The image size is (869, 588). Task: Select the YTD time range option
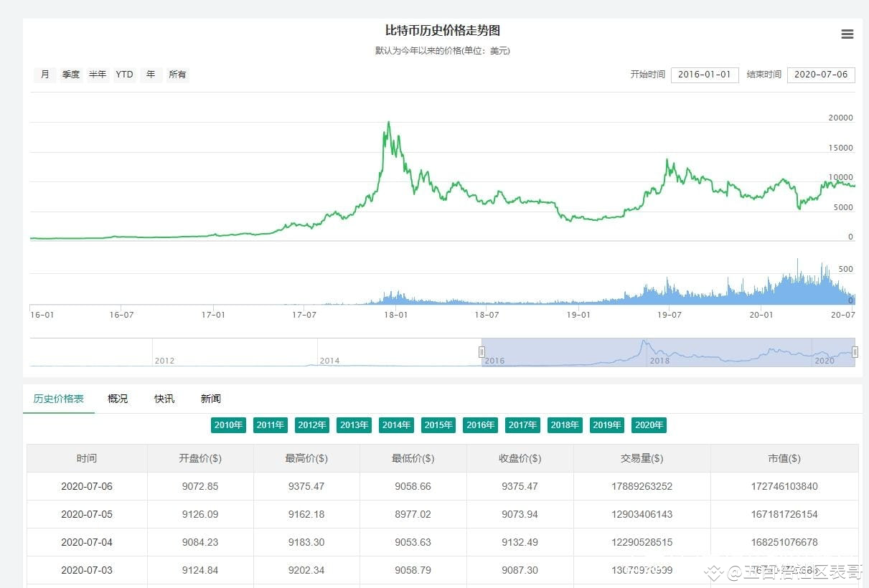click(123, 74)
